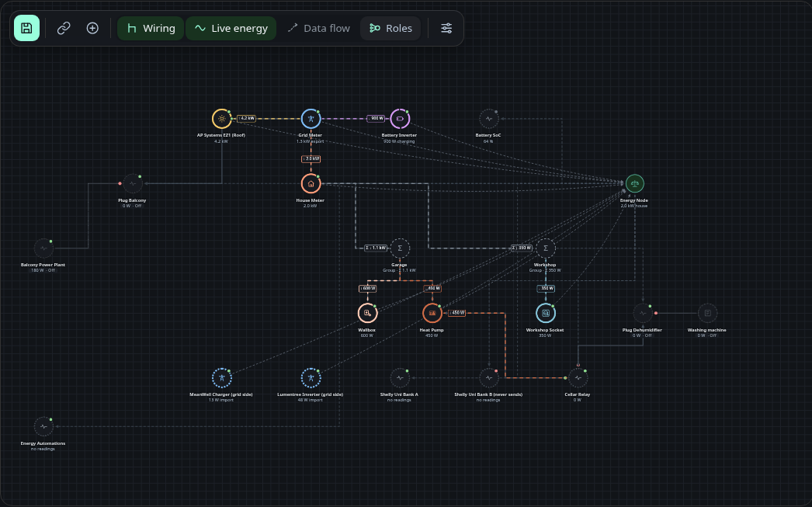
Task: Select the MeanWell Charger (grid side) node
Action: tap(222, 377)
